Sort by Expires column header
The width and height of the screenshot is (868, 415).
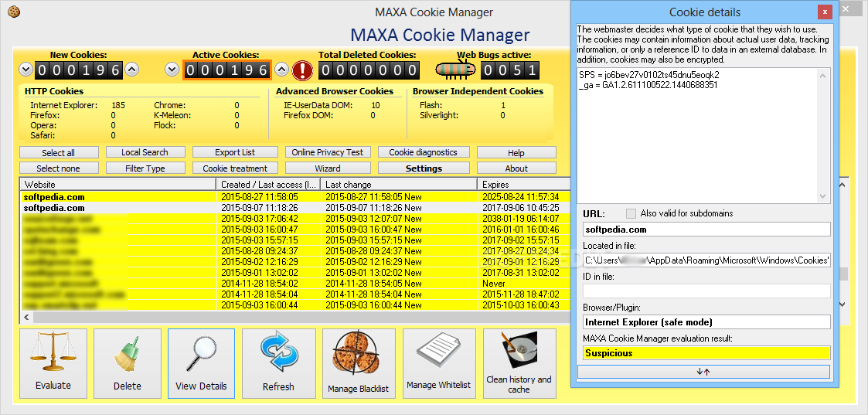[x=524, y=184]
